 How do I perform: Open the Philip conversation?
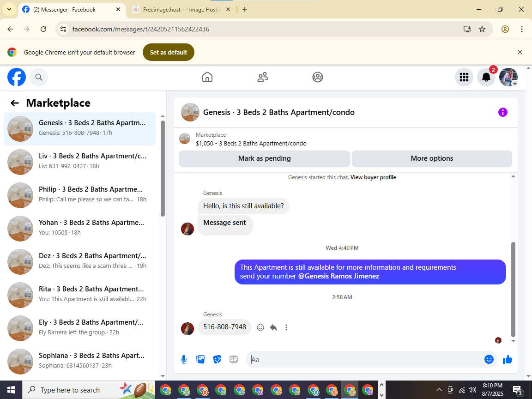80,195
